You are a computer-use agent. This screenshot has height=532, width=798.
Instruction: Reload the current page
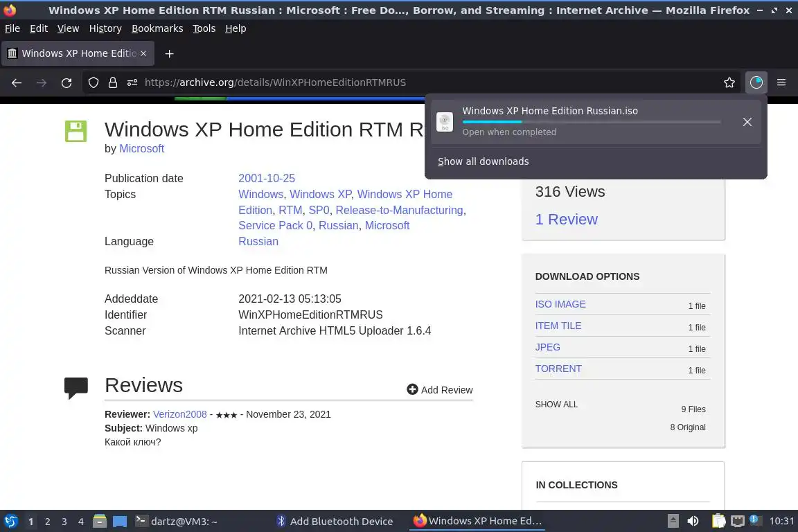pos(66,82)
